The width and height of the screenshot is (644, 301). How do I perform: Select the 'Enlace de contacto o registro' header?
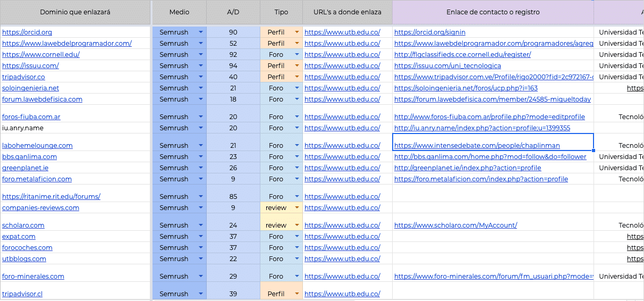493,12
